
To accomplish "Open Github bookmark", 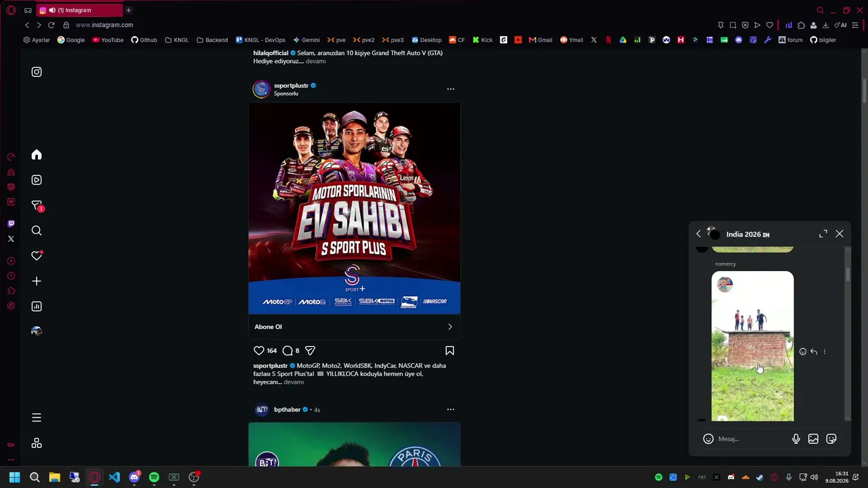I will 144,40.
